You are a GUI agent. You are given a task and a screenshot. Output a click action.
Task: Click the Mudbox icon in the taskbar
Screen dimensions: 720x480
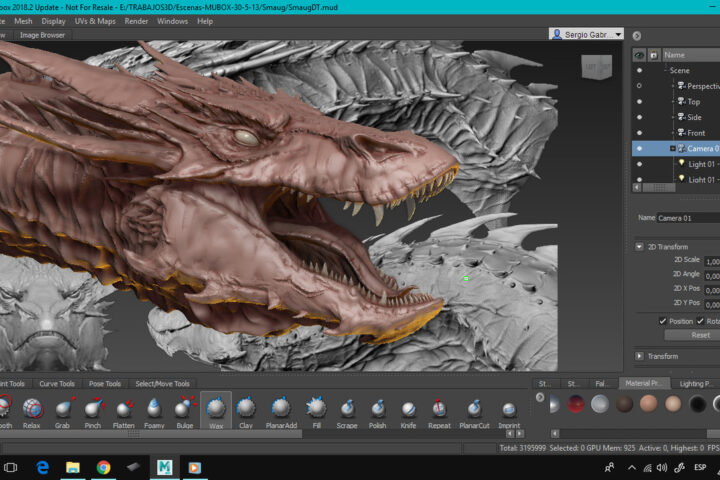164,468
